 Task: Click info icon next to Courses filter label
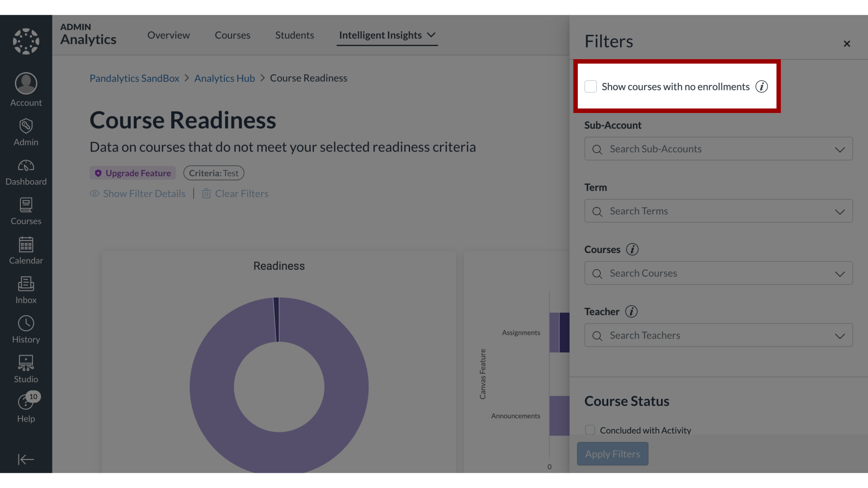632,249
